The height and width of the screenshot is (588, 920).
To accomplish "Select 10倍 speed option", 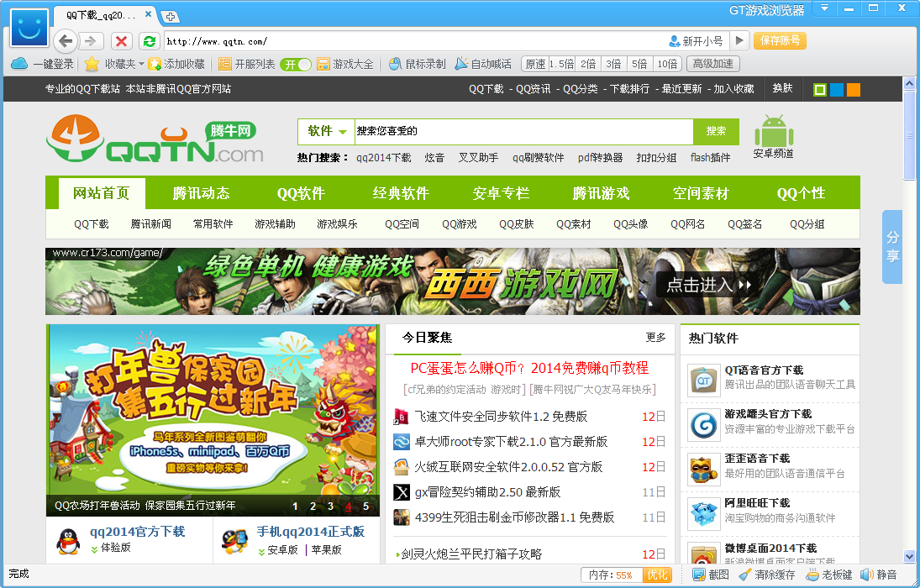I will [667, 64].
